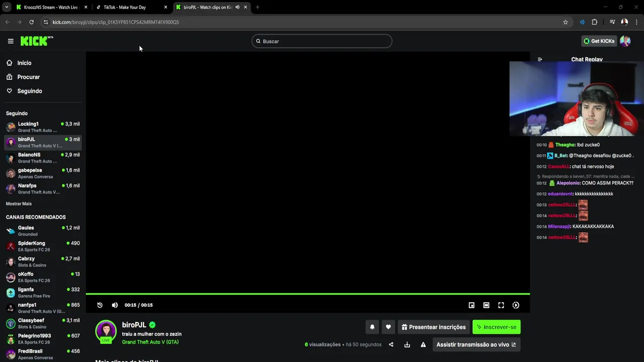Collapse the Chat Replay panel
The height and width of the screenshot is (362, 644).
540,59
